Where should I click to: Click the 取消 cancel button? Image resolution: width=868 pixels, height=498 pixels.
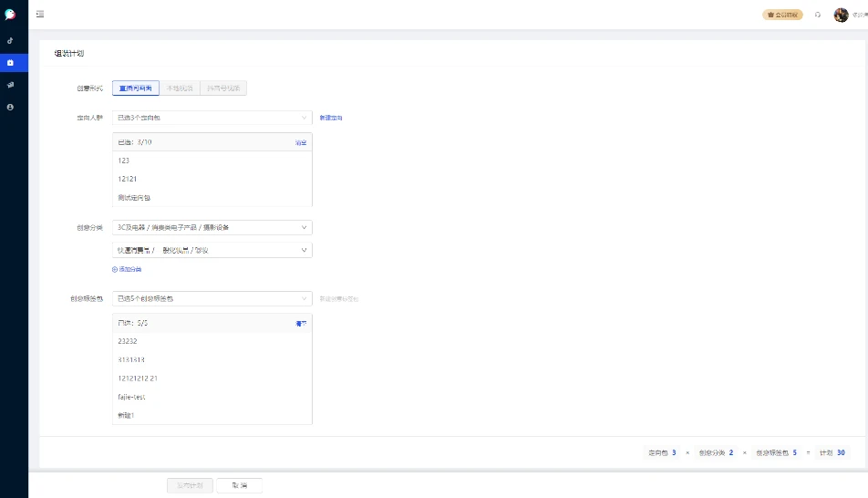(x=240, y=485)
